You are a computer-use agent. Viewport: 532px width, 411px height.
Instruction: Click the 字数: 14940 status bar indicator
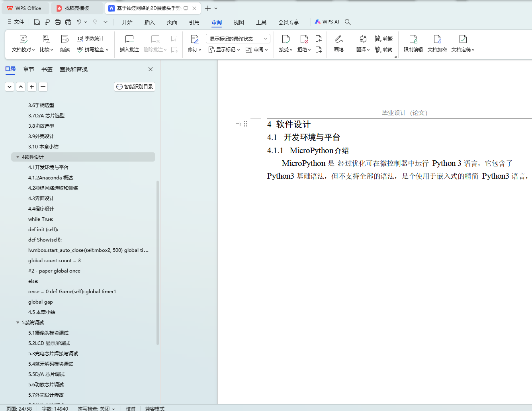coord(55,409)
